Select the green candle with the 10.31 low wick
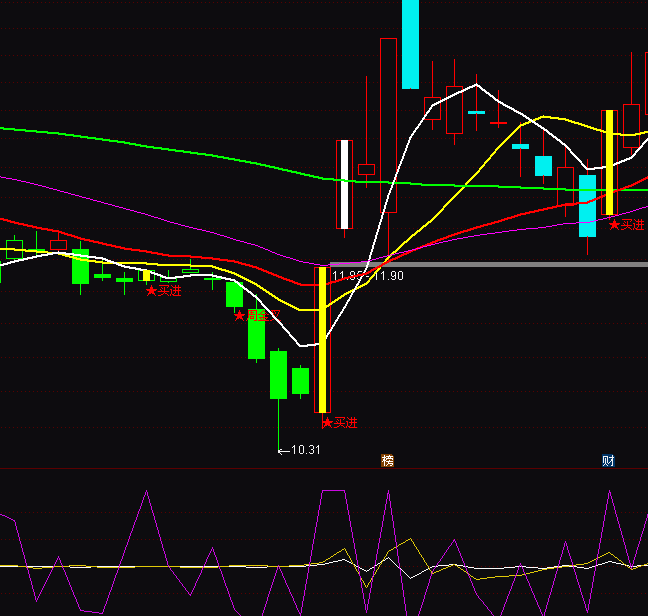Image resolution: width=648 pixels, height=616 pixels. coord(278,375)
